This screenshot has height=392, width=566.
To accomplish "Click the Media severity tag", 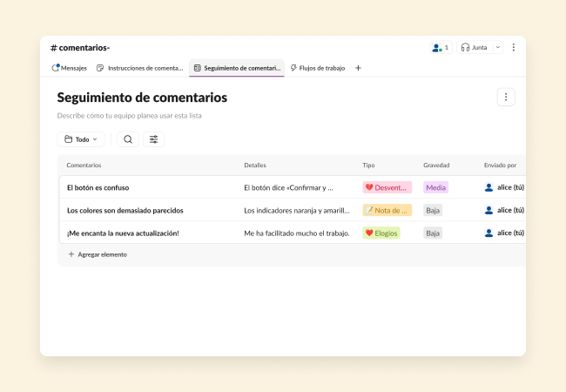I will pos(435,187).
